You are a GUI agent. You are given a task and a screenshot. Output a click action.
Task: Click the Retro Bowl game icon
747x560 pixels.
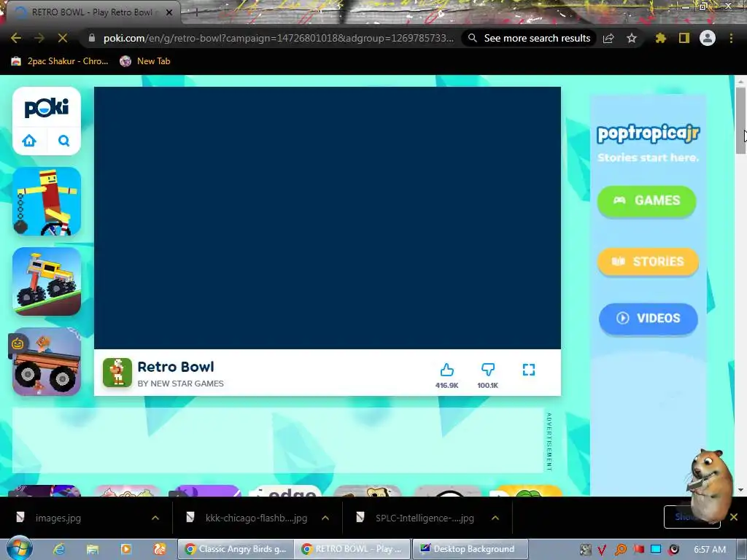117,373
